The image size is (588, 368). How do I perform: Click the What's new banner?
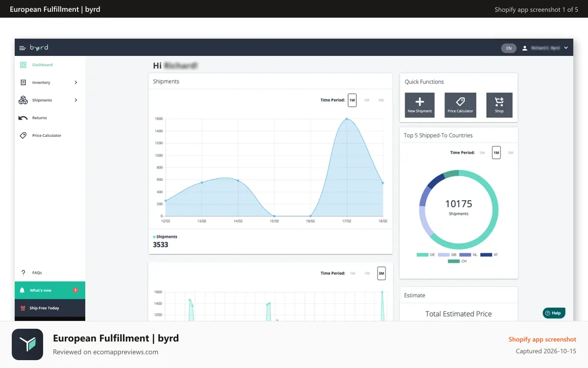click(50, 290)
